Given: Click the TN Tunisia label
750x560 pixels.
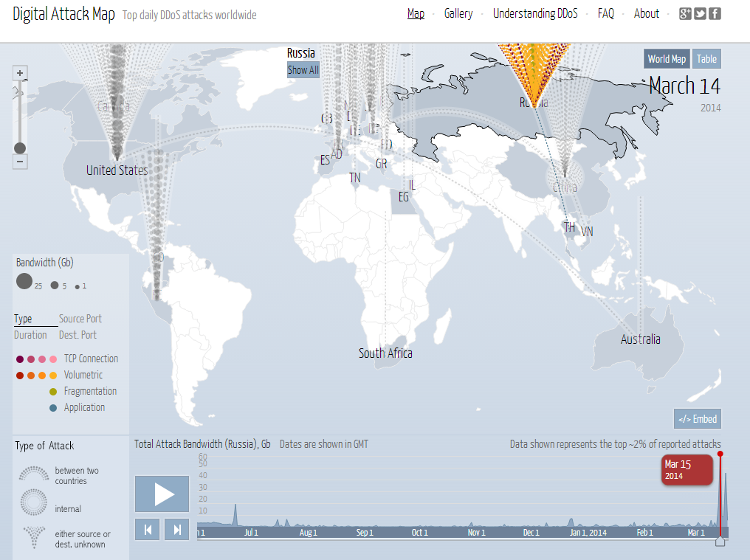Looking at the screenshot, I should click(x=355, y=178).
